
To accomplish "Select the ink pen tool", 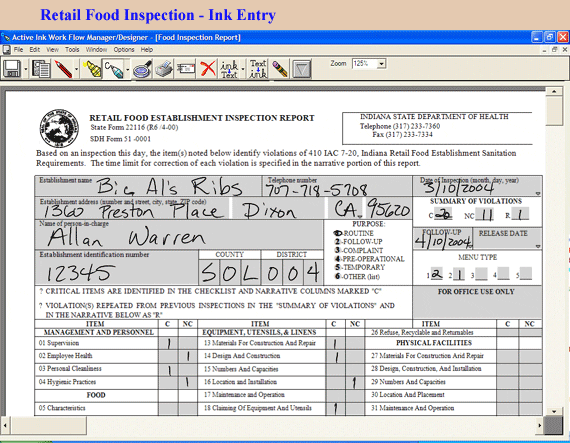I will [113, 69].
